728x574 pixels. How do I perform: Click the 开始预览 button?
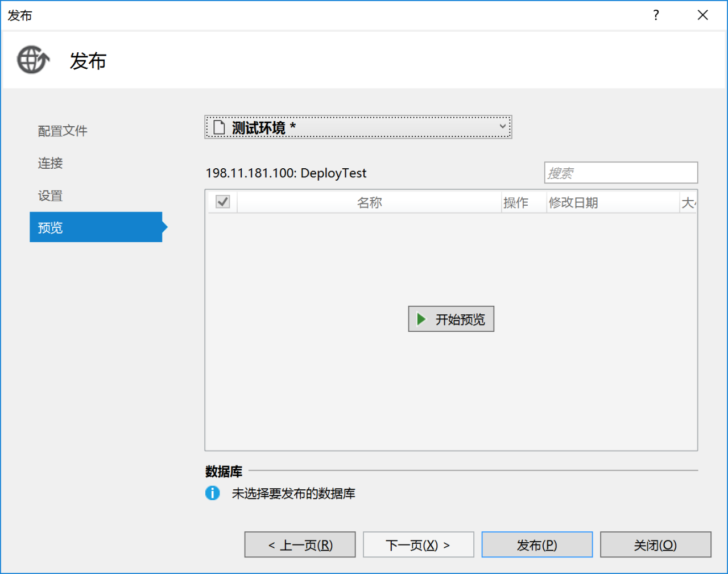point(451,319)
